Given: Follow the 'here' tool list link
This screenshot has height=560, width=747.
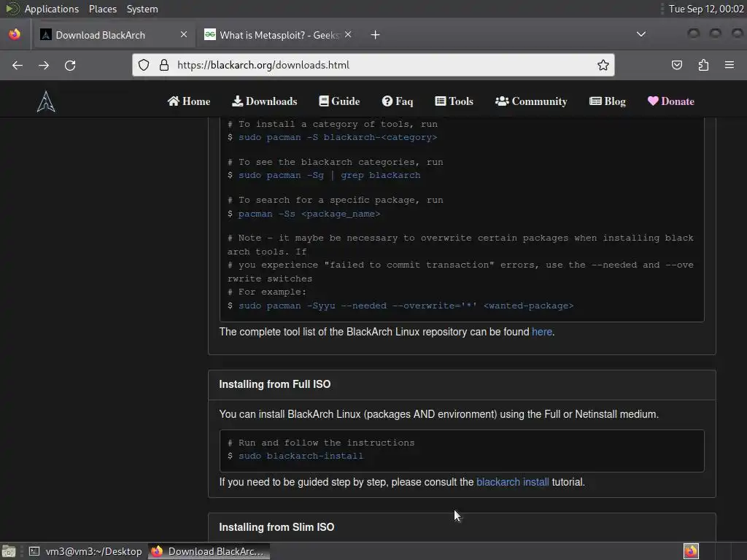Looking at the screenshot, I should [x=542, y=332].
